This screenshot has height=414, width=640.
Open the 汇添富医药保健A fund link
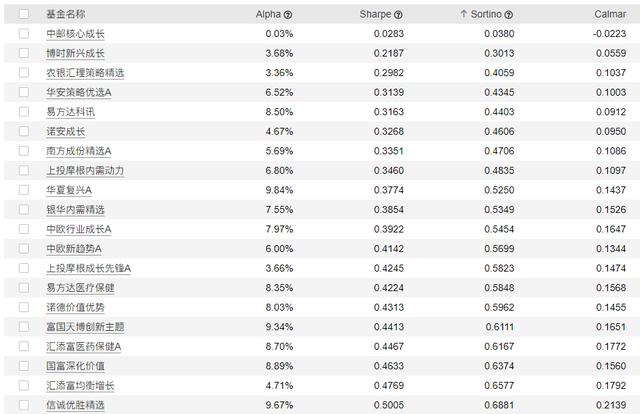83,346
